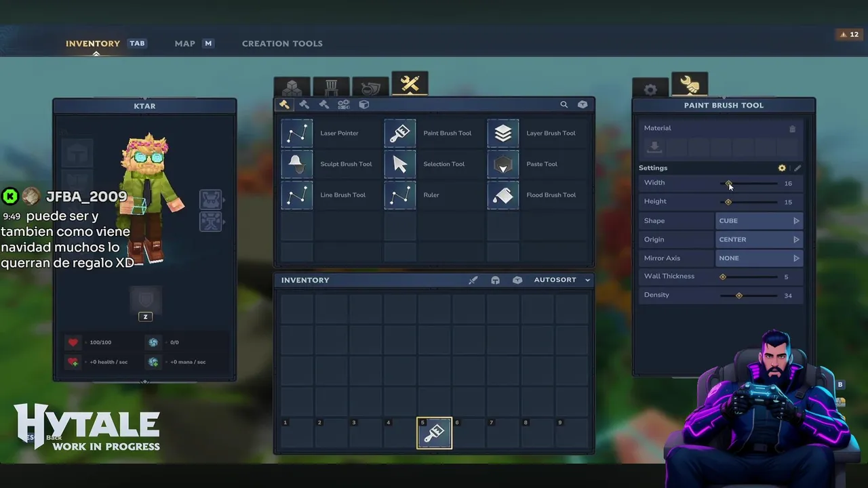Select the Paint Brush in hotbar slot 5

[x=434, y=433]
